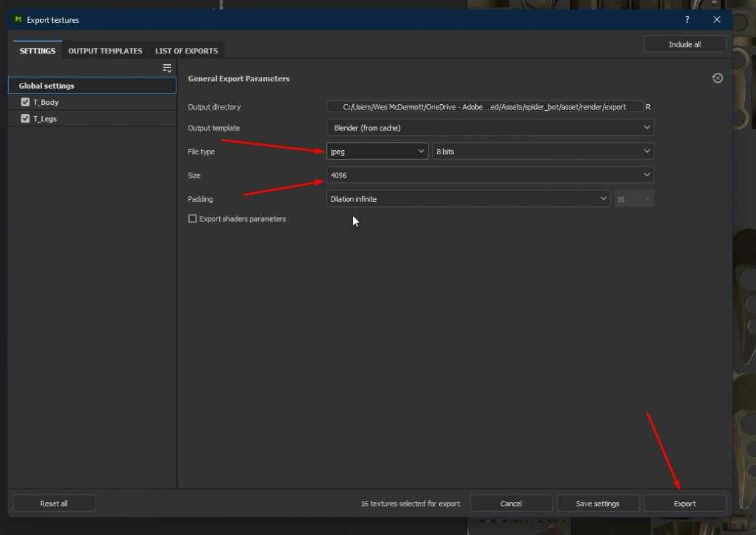The width and height of the screenshot is (756, 535).
Task: Click the General Export Parameters heading
Action: (x=239, y=79)
